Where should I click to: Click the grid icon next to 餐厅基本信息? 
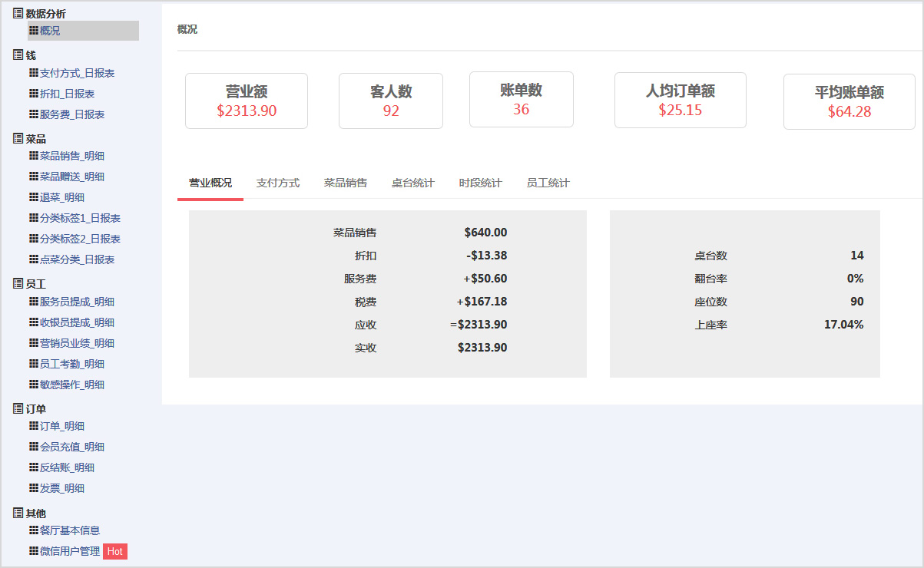tap(34, 530)
